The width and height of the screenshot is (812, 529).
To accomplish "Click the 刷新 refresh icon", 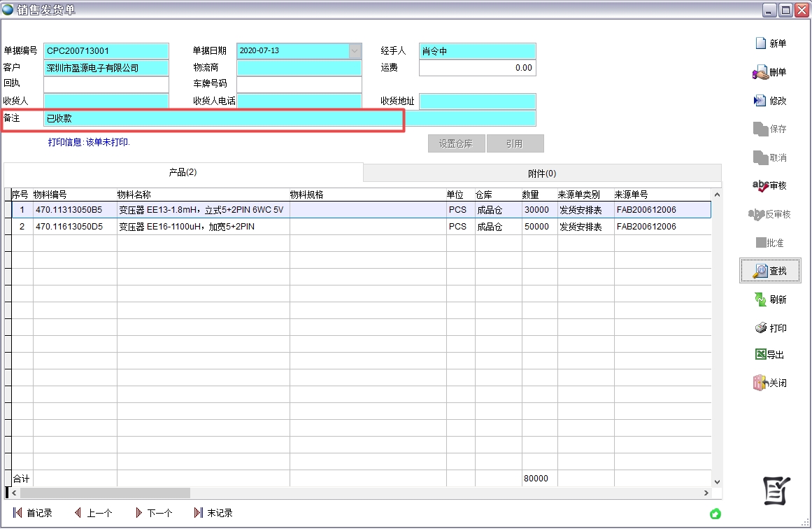I will coord(760,299).
